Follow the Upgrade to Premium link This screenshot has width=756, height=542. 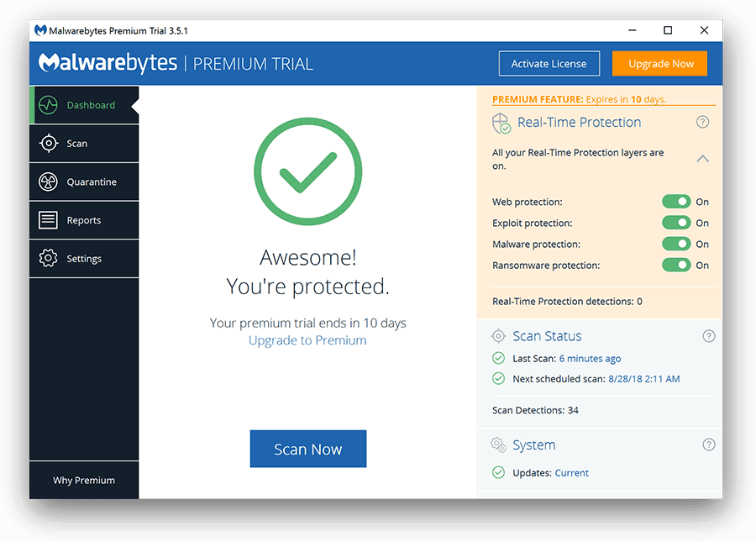[307, 339]
